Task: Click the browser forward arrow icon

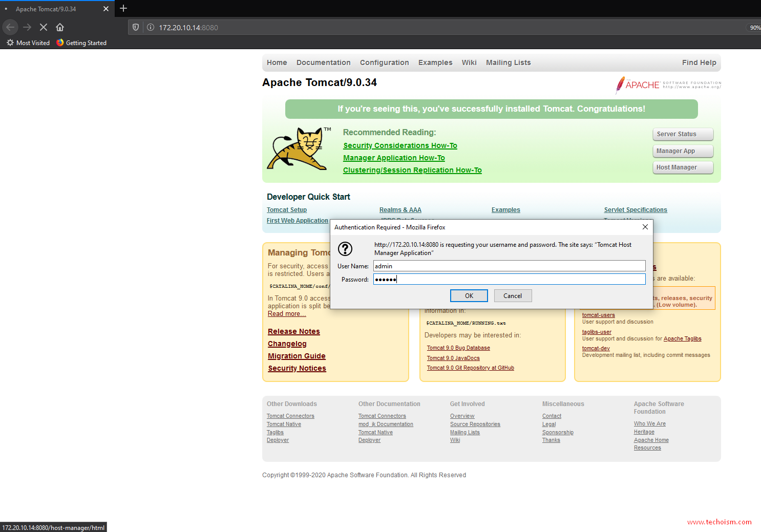Action: (x=27, y=27)
